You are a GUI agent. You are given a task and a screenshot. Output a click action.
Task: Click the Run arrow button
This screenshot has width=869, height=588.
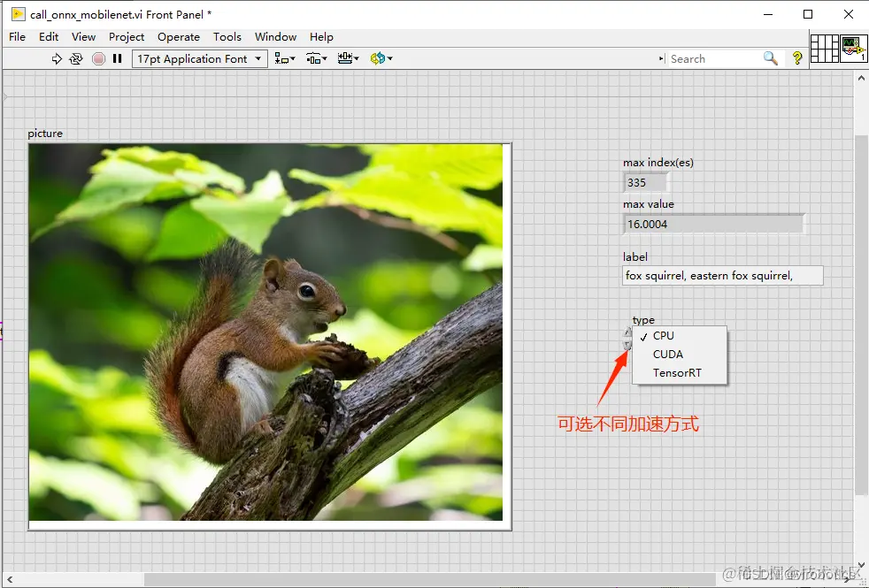pyautogui.click(x=57, y=58)
